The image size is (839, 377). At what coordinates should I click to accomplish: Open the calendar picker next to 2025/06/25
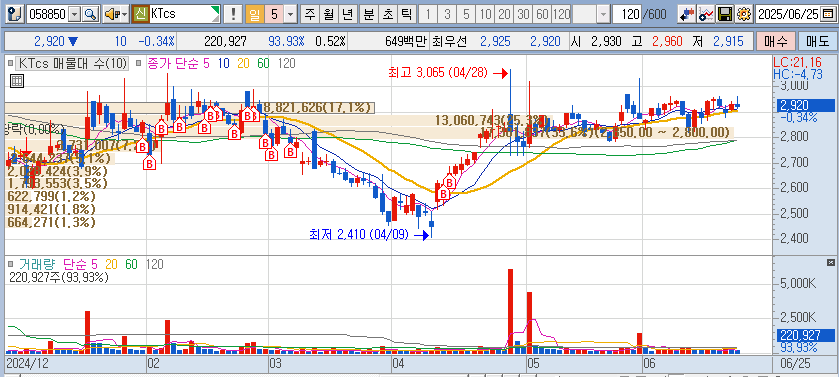click(x=828, y=14)
